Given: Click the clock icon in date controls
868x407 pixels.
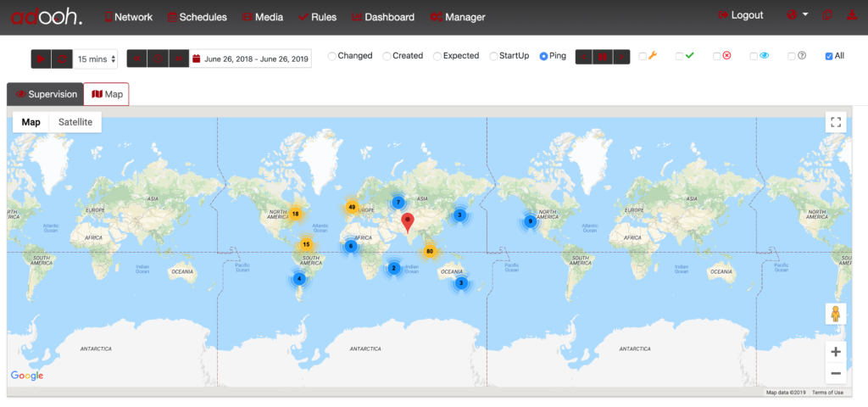Looking at the screenshot, I should click(x=158, y=59).
